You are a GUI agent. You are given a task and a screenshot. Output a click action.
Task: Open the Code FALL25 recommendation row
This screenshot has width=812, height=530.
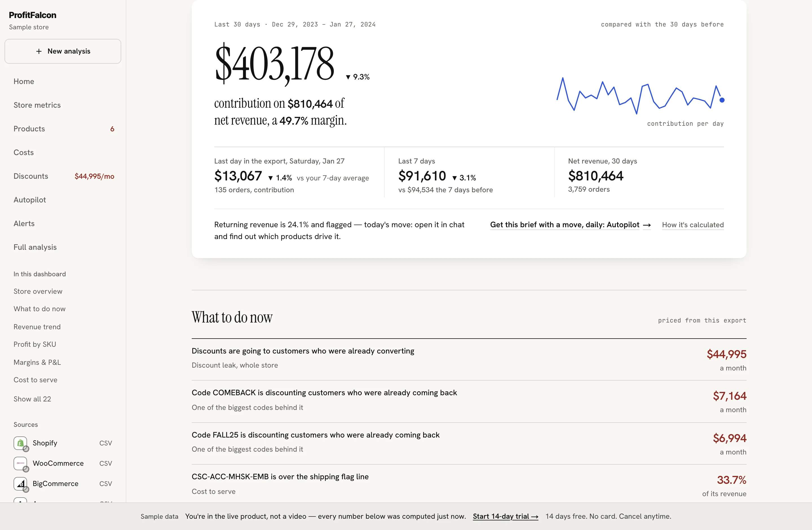469,443
